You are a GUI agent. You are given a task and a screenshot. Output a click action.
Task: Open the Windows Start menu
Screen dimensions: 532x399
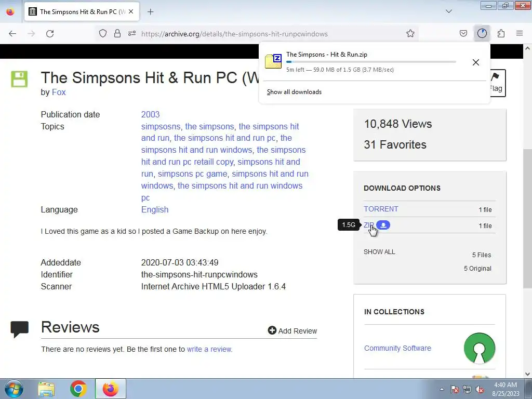coord(14,389)
